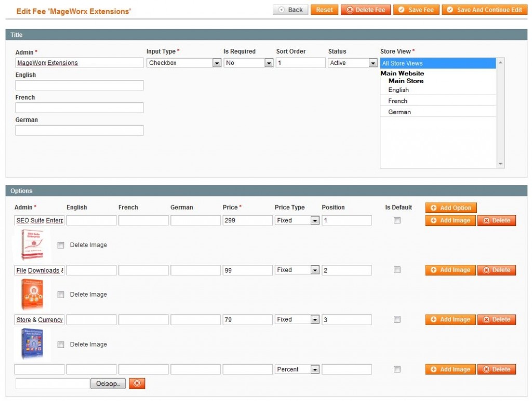Click the price field showing 299
The height and width of the screenshot is (401, 532).
(x=247, y=220)
